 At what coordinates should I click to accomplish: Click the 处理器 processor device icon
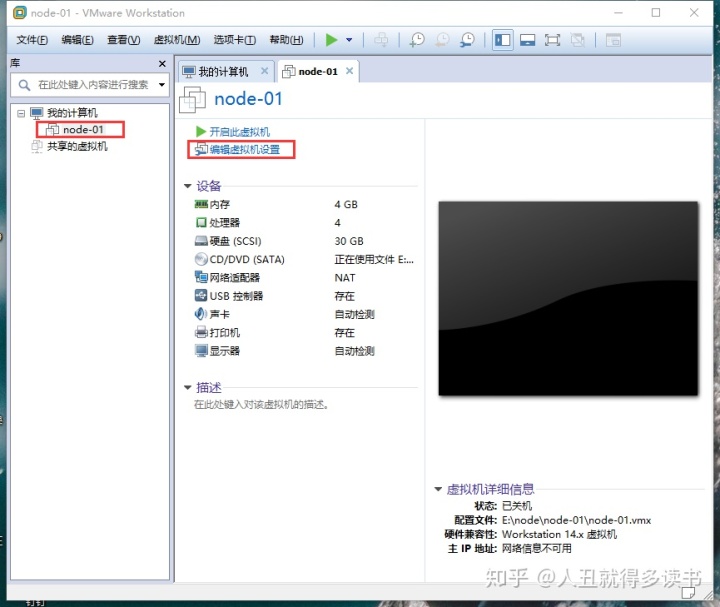pyautogui.click(x=201, y=223)
